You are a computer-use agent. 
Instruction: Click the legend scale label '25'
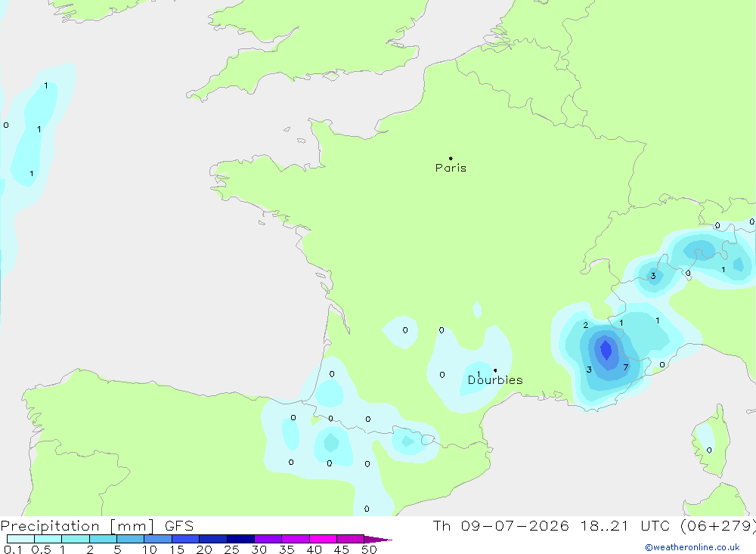click(231, 549)
